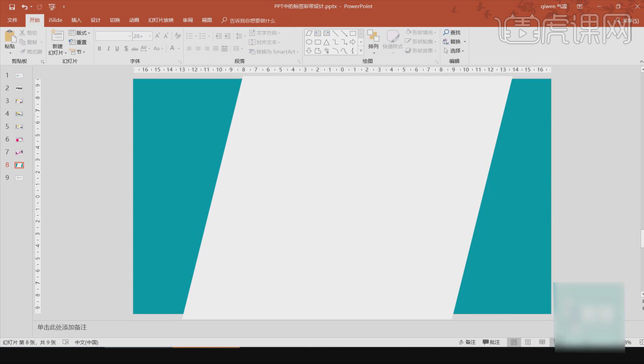
Task: Click the Paste (粘贴) icon
Action: tap(10, 38)
